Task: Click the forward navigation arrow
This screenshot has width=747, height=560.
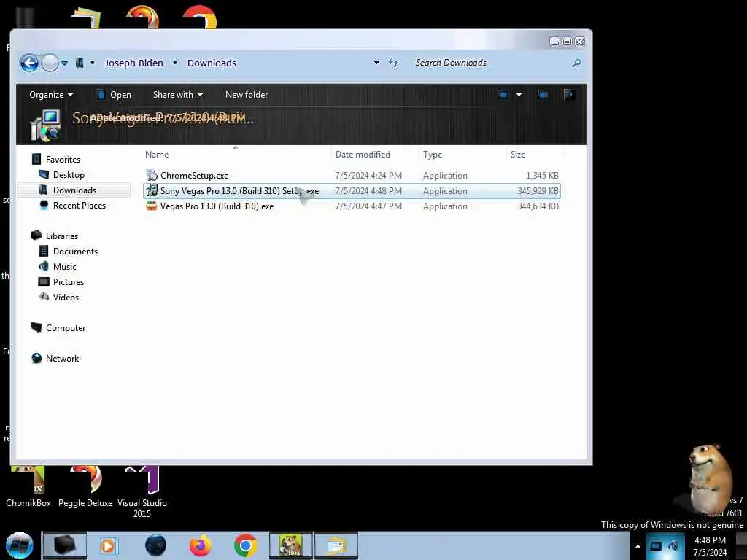Action: 50,63
